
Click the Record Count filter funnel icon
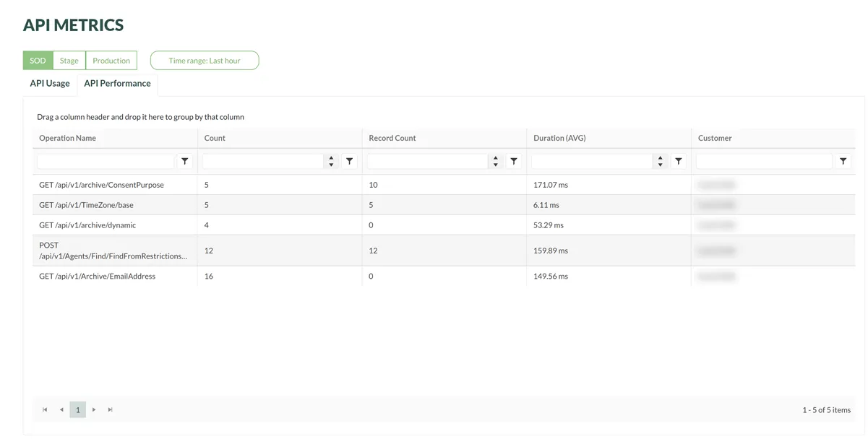pos(514,162)
